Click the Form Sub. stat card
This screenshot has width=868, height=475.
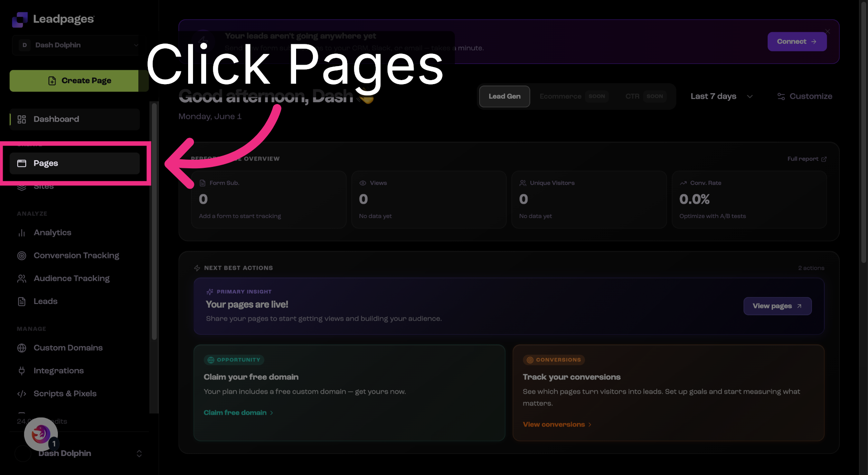pyautogui.click(x=269, y=199)
